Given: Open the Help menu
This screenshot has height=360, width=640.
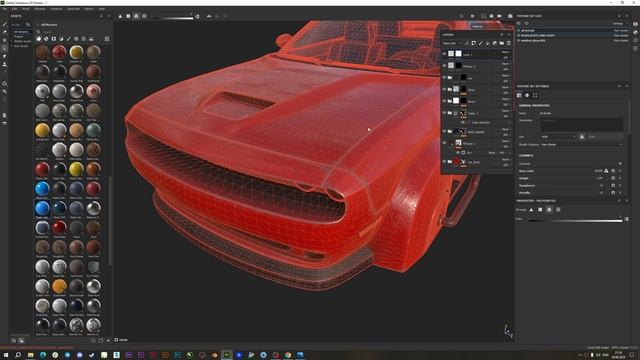Looking at the screenshot, I should pos(102,9).
